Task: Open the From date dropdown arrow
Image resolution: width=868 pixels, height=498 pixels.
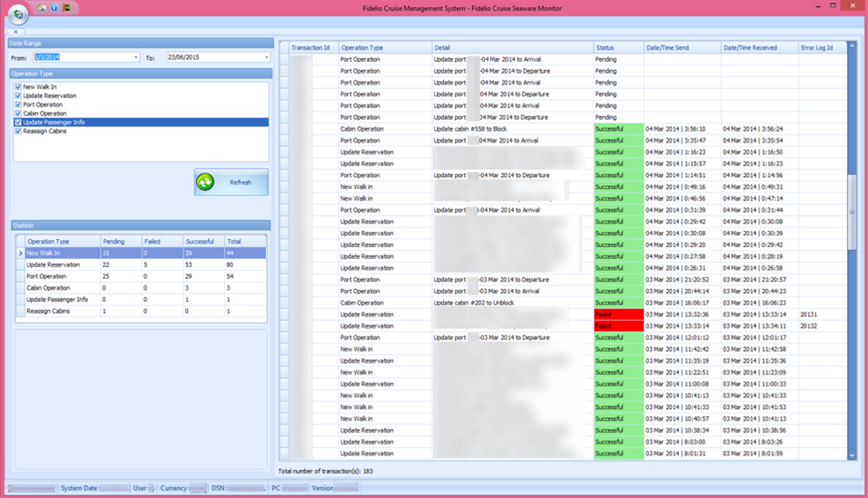Action: coord(135,57)
